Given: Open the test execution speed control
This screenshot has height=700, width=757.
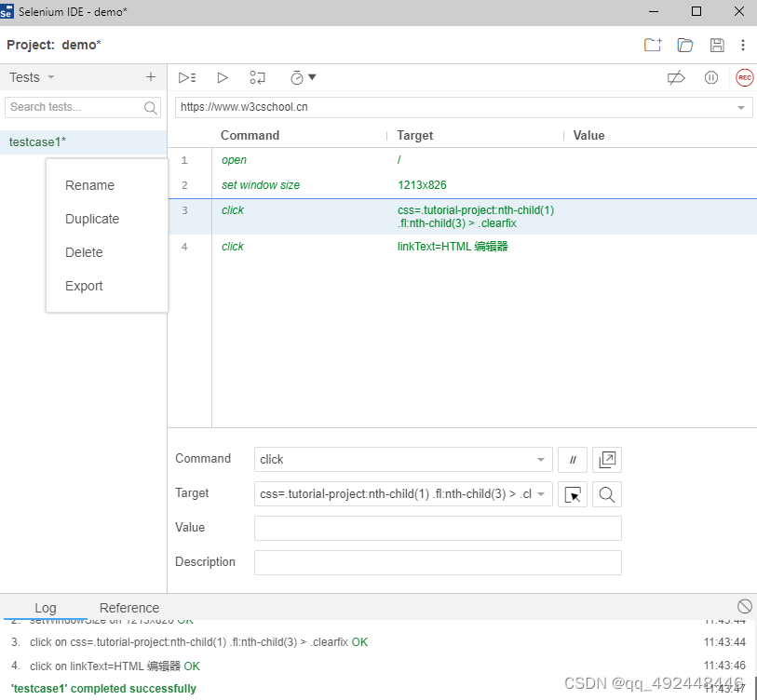Looking at the screenshot, I should coord(303,78).
